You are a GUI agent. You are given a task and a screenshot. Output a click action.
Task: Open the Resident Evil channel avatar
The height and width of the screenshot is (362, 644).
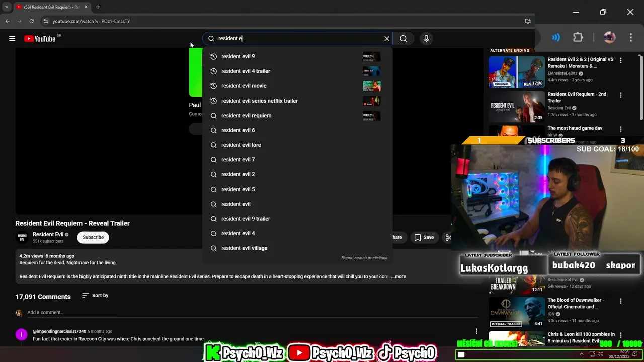click(22, 237)
